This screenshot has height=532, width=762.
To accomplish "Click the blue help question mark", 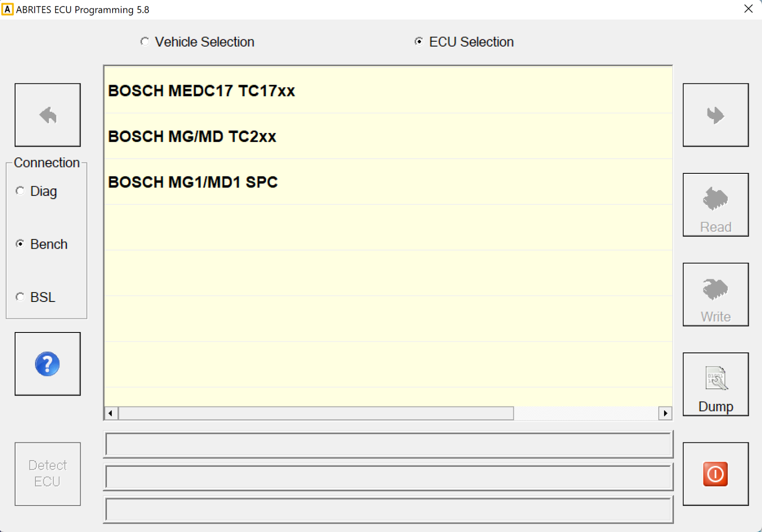I will coord(47,364).
